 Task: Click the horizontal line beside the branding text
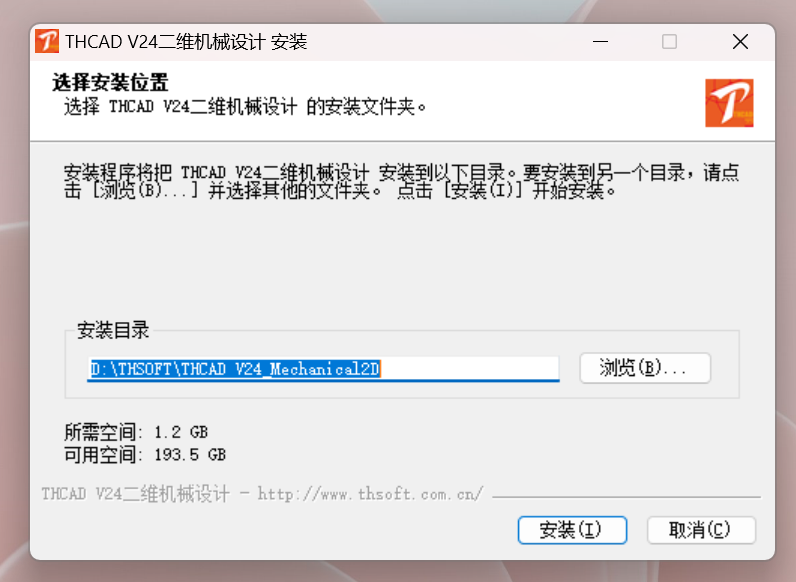pos(626,497)
